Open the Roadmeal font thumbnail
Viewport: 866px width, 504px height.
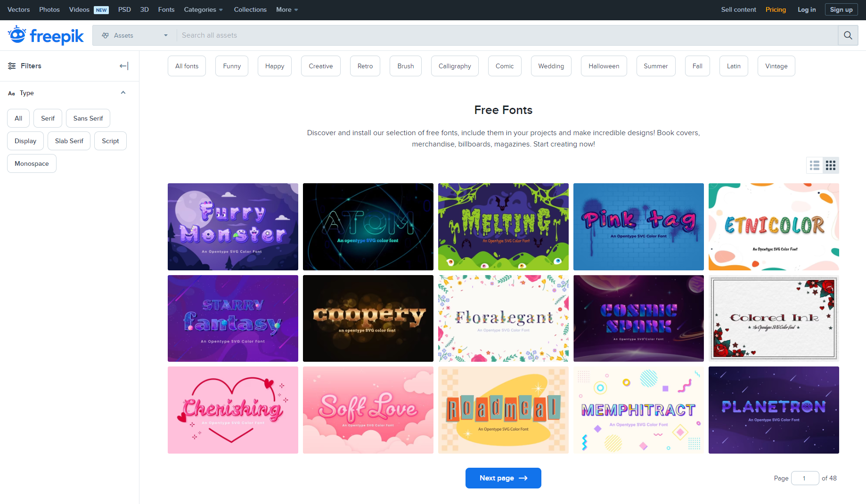pos(503,410)
